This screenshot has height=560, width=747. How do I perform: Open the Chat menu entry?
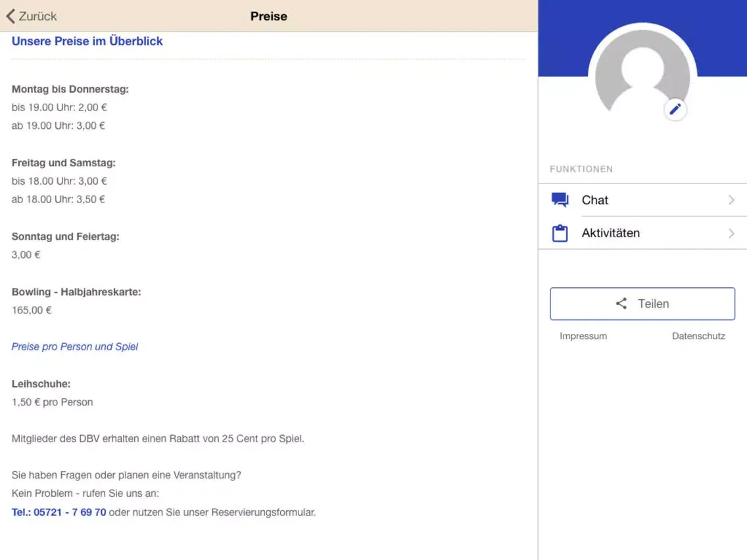click(x=595, y=200)
